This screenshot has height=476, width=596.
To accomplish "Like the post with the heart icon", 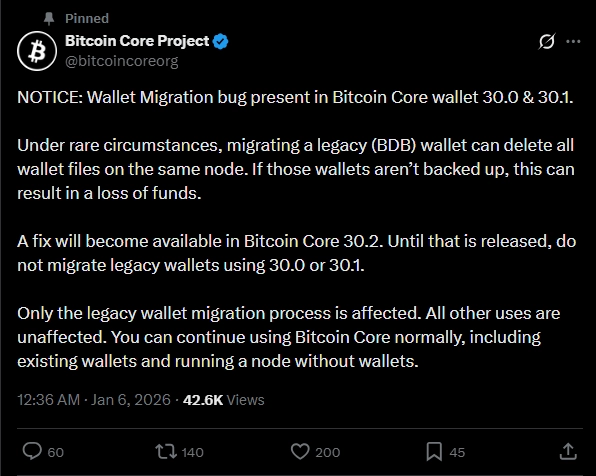I will click(300, 452).
